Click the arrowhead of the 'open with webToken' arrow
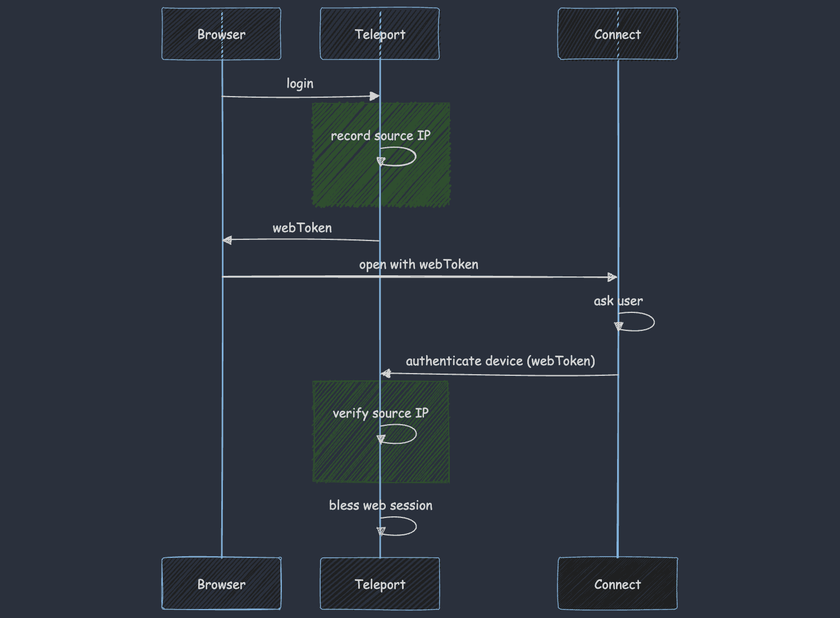This screenshot has width=840, height=618. [x=613, y=277]
